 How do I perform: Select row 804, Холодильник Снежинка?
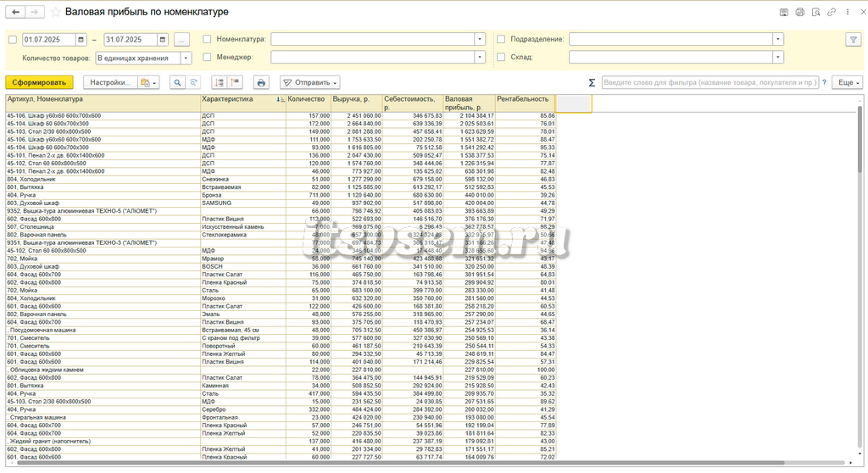281,180
